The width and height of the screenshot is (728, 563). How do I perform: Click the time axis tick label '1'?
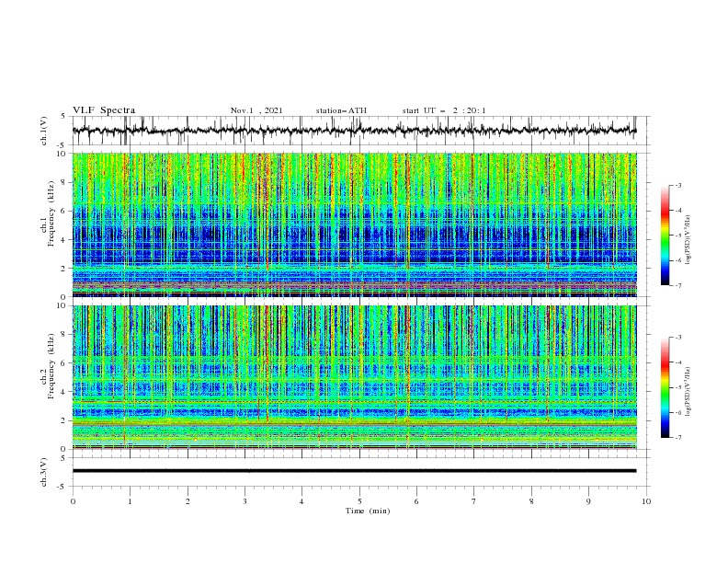click(130, 501)
